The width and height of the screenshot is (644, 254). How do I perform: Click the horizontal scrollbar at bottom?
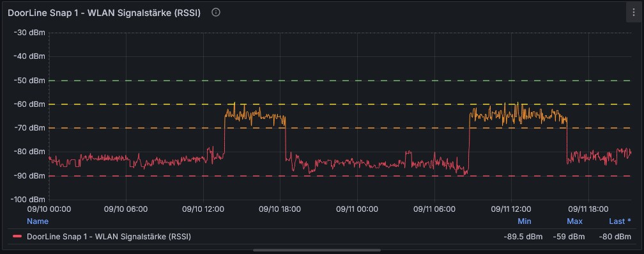pos(317,250)
